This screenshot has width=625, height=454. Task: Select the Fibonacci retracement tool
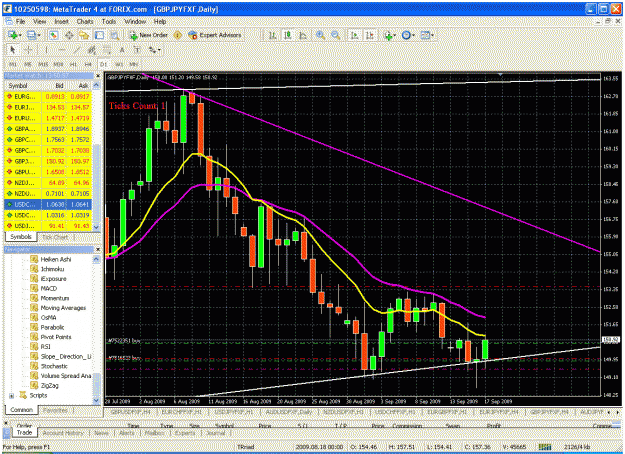[x=107, y=50]
